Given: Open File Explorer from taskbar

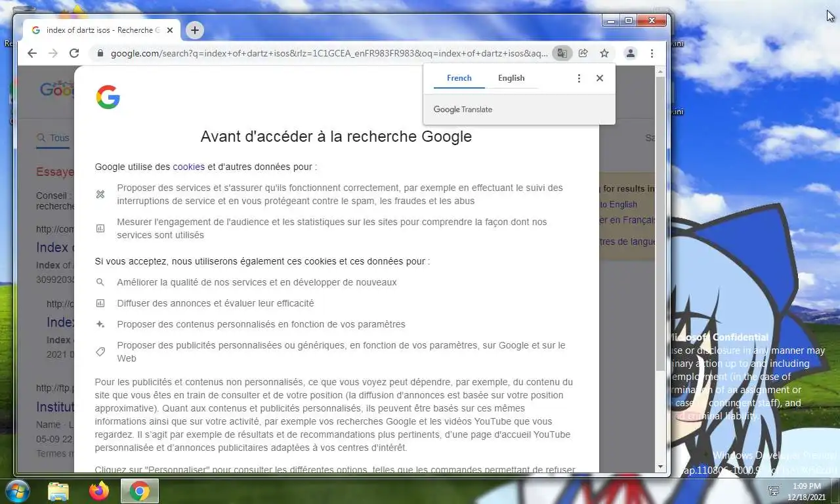Looking at the screenshot, I should tap(58, 491).
